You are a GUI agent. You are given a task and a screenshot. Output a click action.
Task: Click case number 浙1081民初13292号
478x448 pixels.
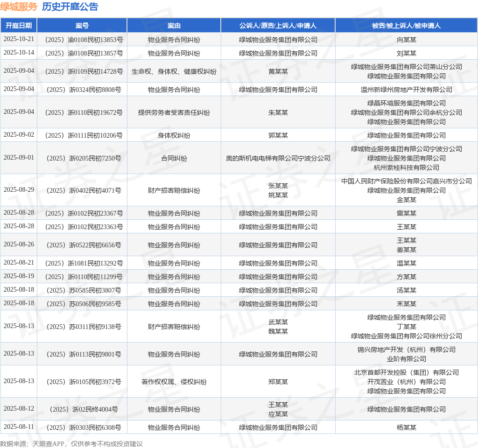(x=84, y=263)
